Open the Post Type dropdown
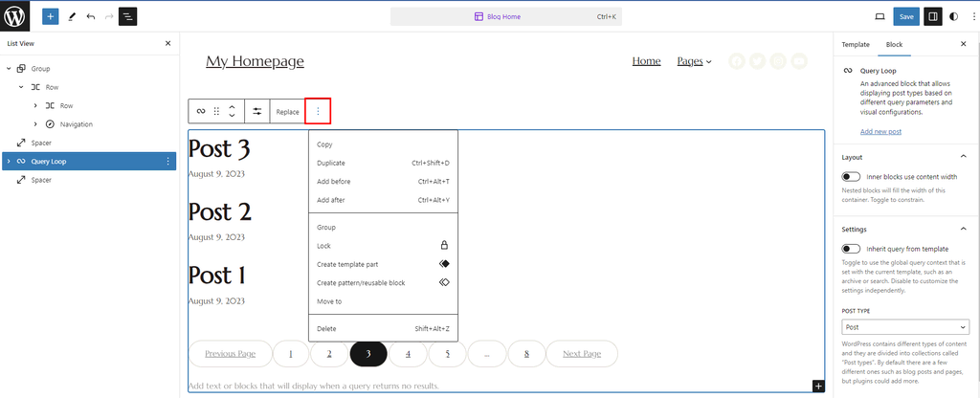 pos(904,326)
